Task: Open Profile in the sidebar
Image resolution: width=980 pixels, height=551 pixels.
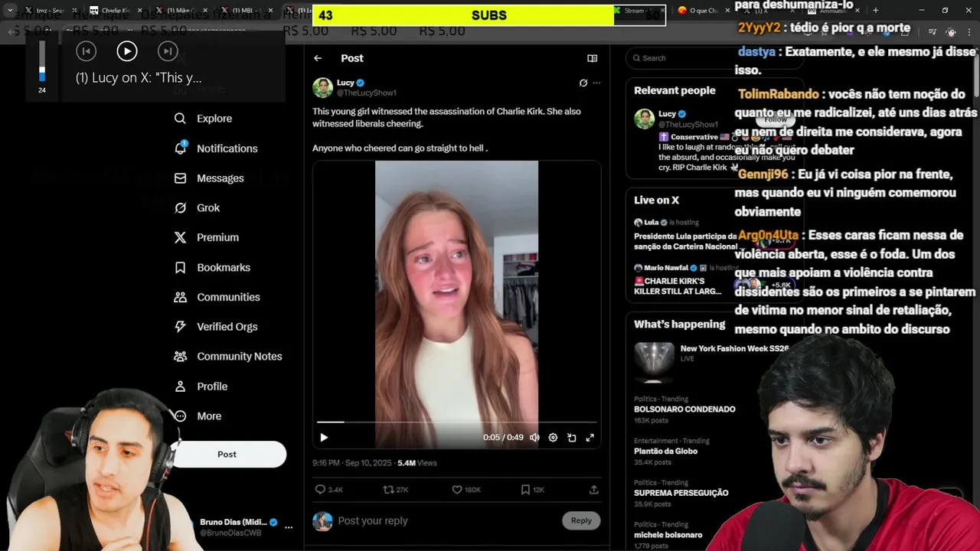Action: pyautogui.click(x=201, y=386)
